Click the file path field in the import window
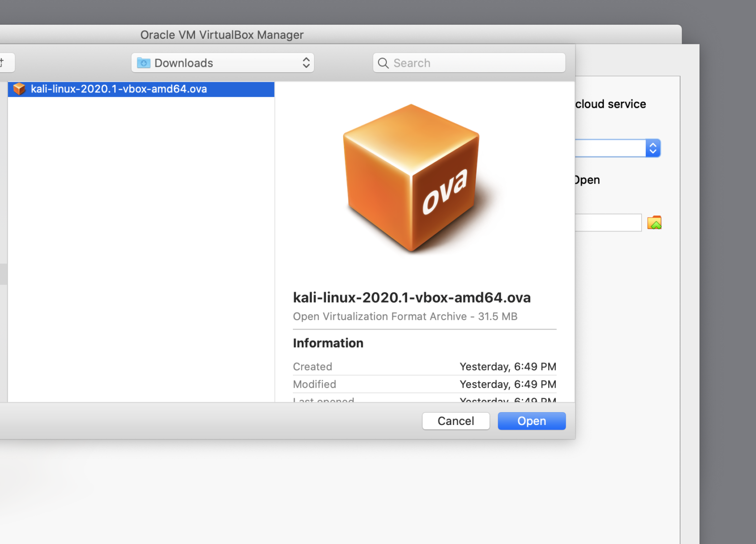The image size is (756, 544). [x=608, y=223]
